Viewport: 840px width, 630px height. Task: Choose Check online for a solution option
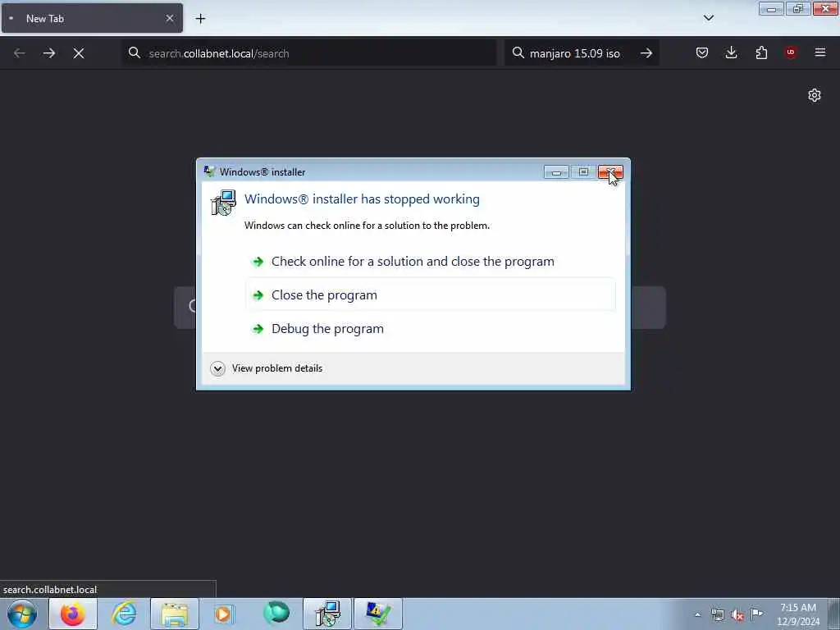(x=430, y=262)
